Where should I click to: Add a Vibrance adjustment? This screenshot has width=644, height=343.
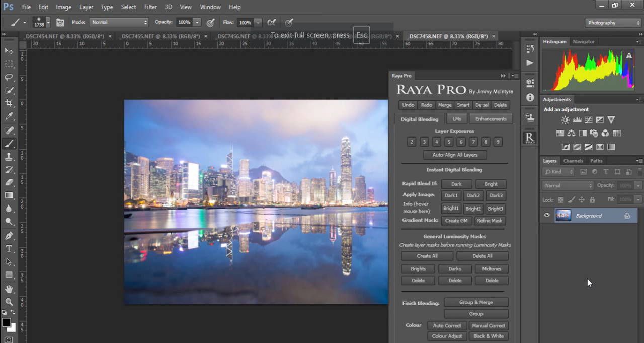[x=611, y=120]
